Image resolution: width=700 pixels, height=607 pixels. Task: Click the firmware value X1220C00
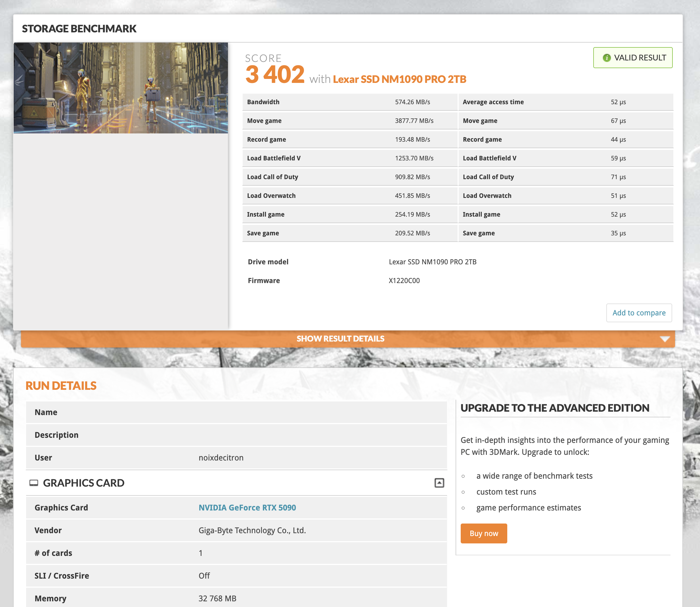point(404,281)
